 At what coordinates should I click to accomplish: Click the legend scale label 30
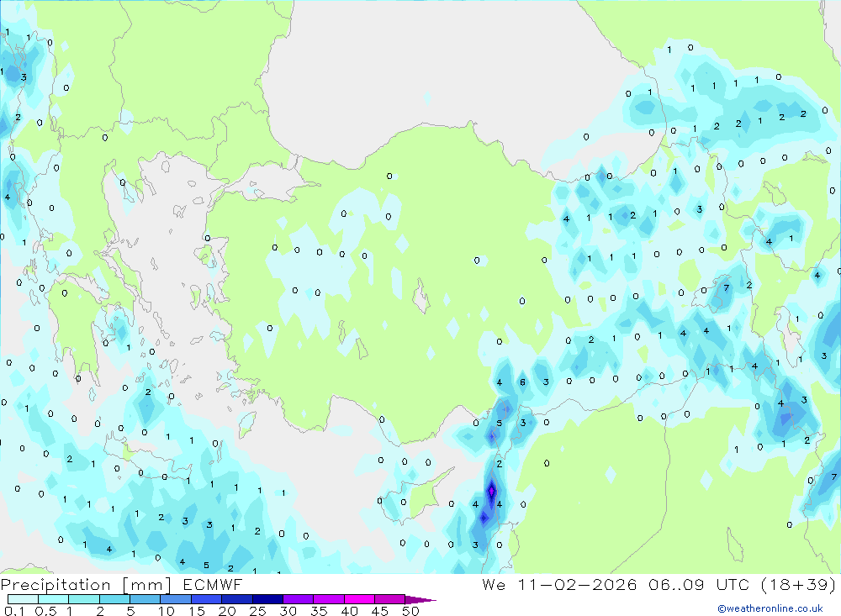(x=288, y=611)
